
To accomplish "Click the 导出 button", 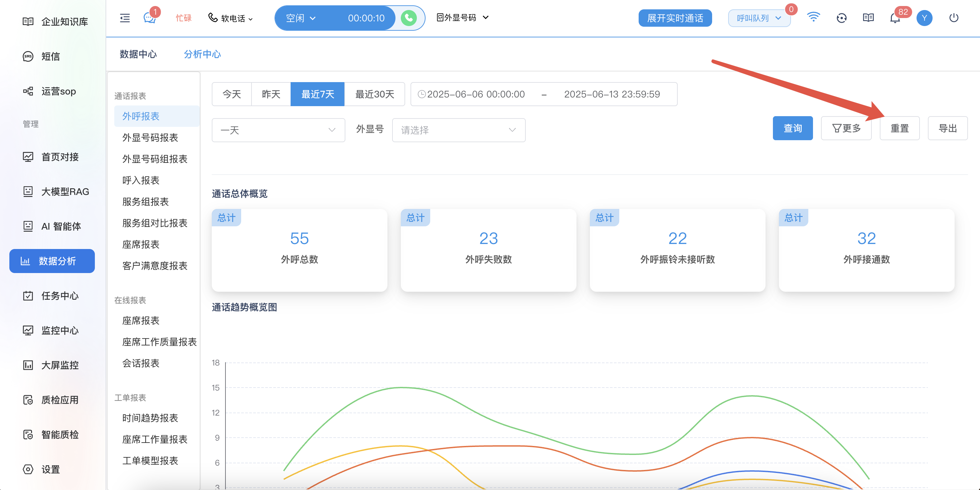I will (948, 128).
